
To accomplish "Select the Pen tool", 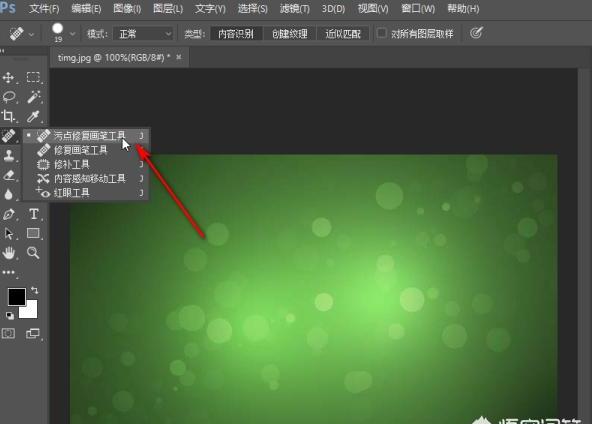I will [x=9, y=214].
